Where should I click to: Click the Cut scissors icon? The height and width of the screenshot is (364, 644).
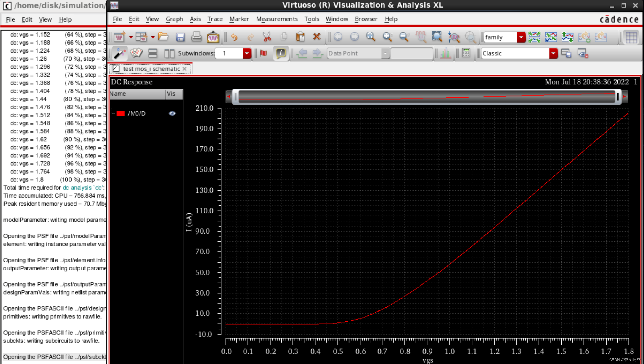click(x=267, y=37)
